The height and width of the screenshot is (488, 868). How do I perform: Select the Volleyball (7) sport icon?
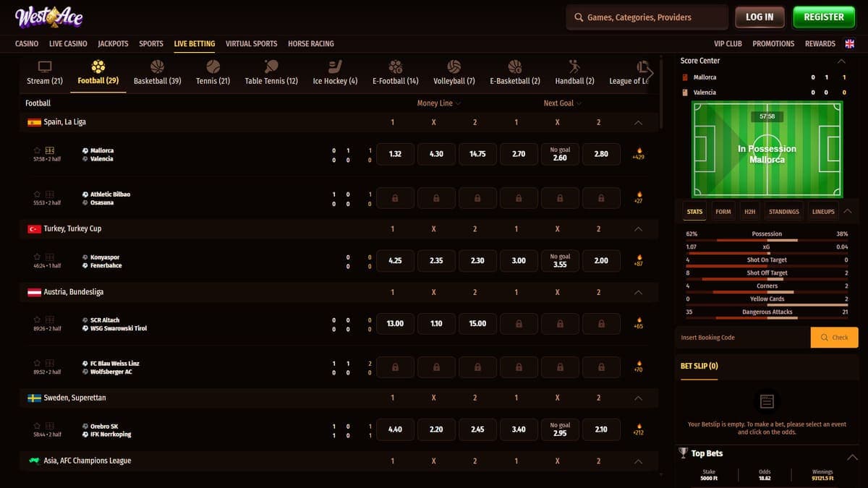point(454,67)
